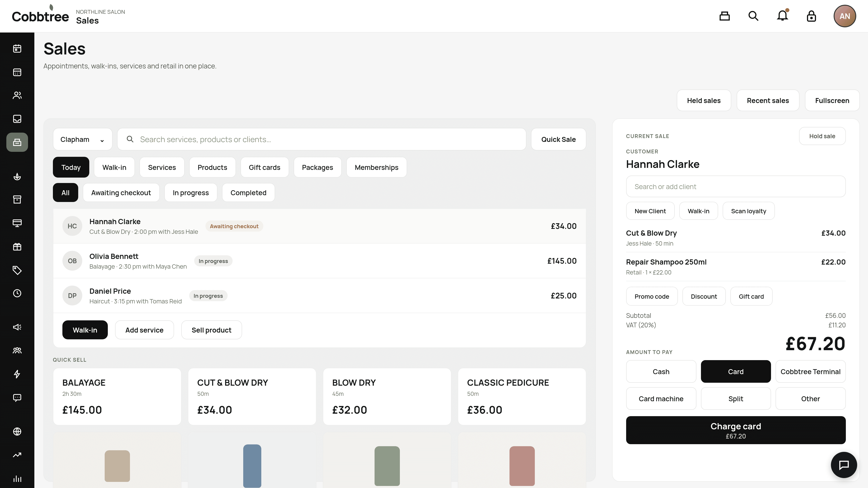Screen dimensions: 868x488
Task: Select Card machine payment method
Action: [x=661, y=399]
